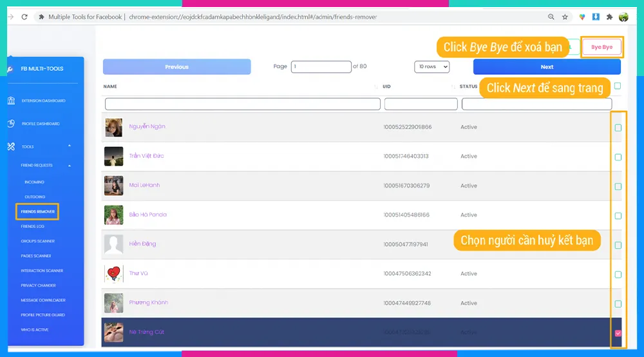This screenshot has width=644, height=357.
Task: Collapse the Friend Requests submenu arrow
Action: (70, 166)
